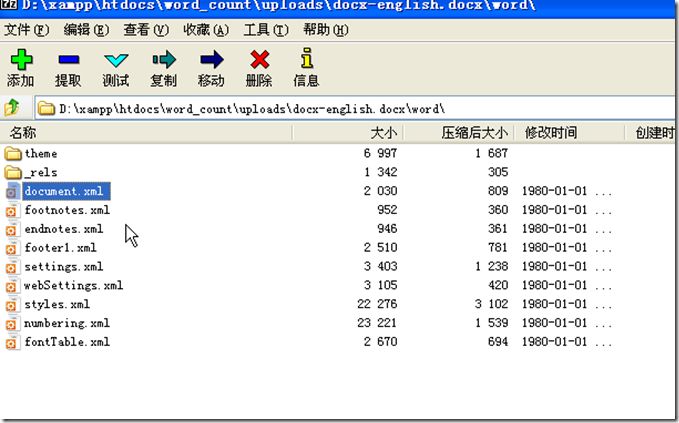Click the numbering.xml file icon
679x423 pixels.
pyautogui.click(x=12, y=323)
